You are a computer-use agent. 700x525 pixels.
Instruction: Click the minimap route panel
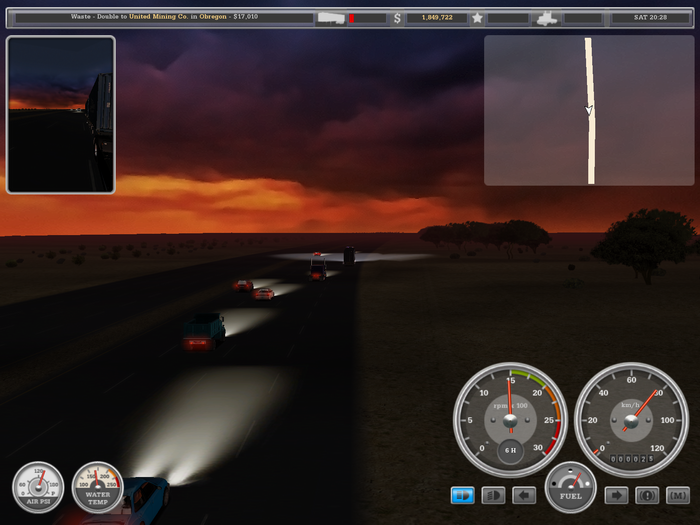(x=589, y=110)
